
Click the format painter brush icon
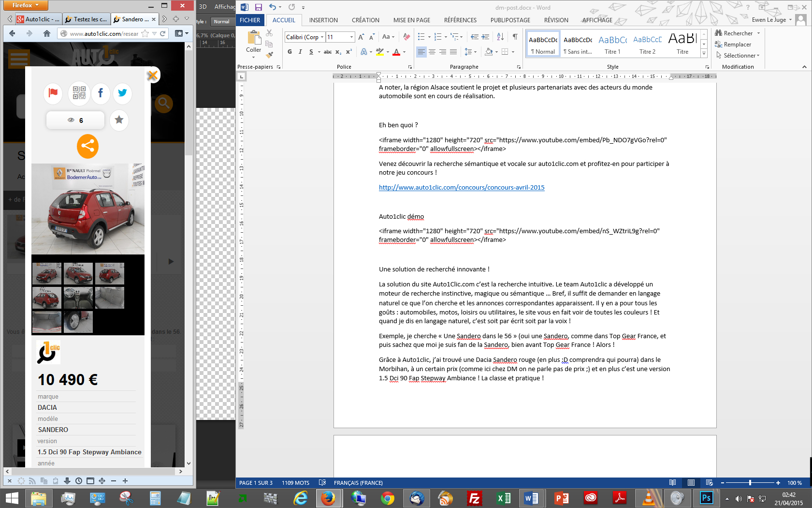tap(270, 55)
